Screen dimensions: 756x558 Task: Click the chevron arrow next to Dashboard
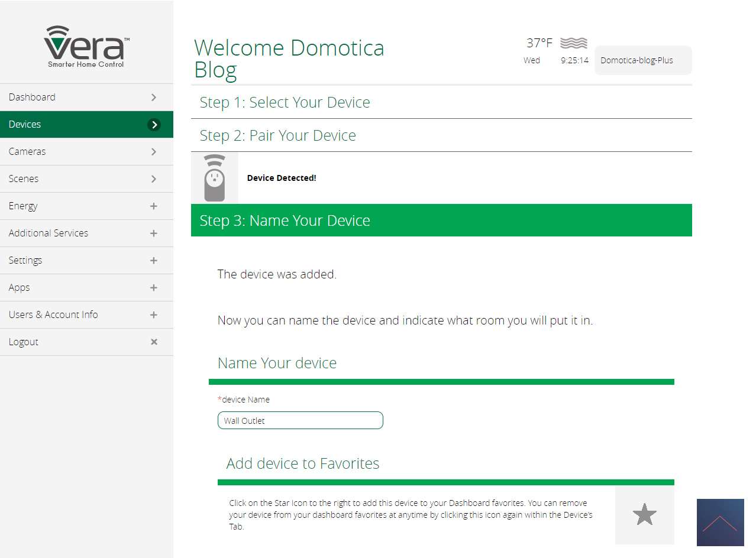pos(154,97)
